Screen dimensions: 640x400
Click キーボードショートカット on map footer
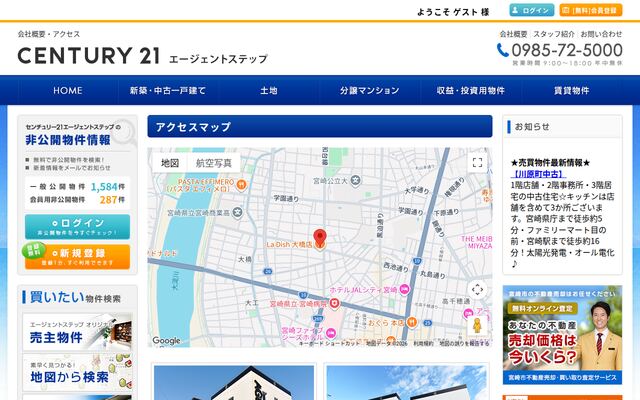tap(330, 344)
